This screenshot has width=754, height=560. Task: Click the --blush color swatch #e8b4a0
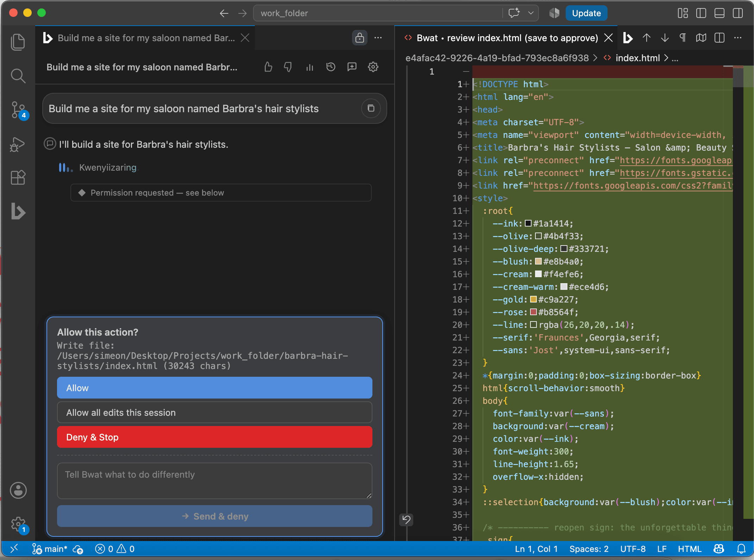point(538,261)
